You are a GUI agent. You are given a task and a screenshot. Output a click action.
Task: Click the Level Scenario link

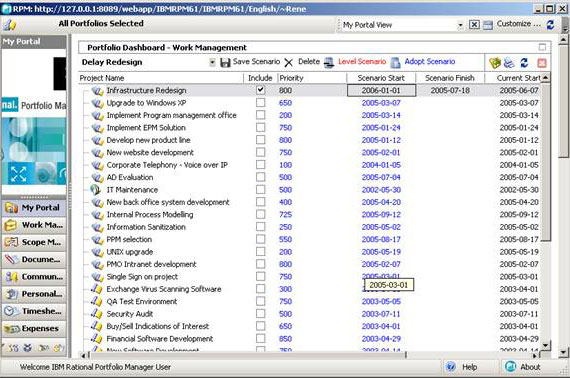point(362,62)
